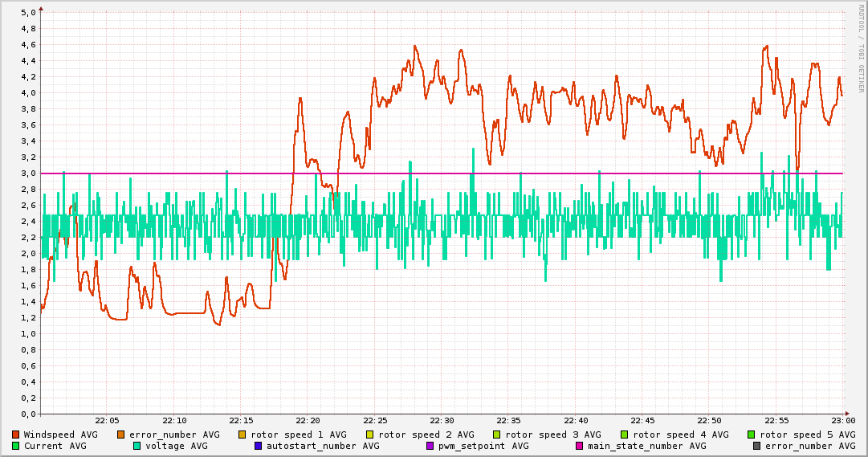Click the magenta main_state_number AVG swatch

click(x=579, y=446)
